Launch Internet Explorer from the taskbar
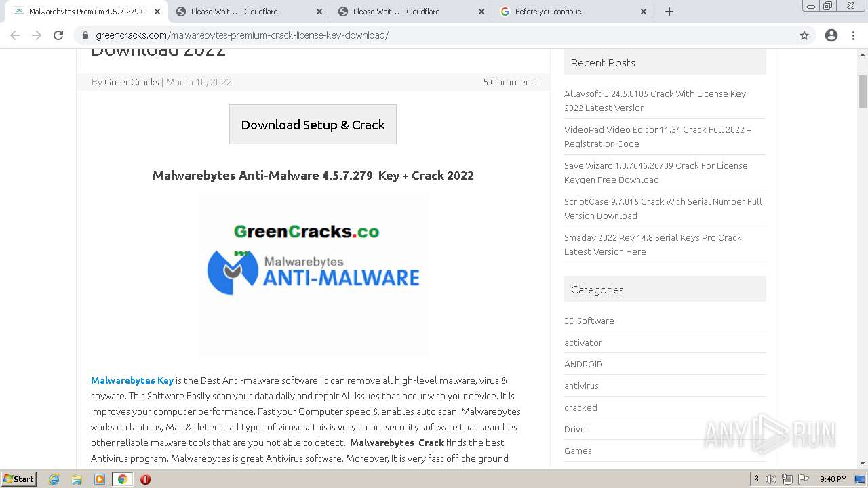 tap(54, 479)
